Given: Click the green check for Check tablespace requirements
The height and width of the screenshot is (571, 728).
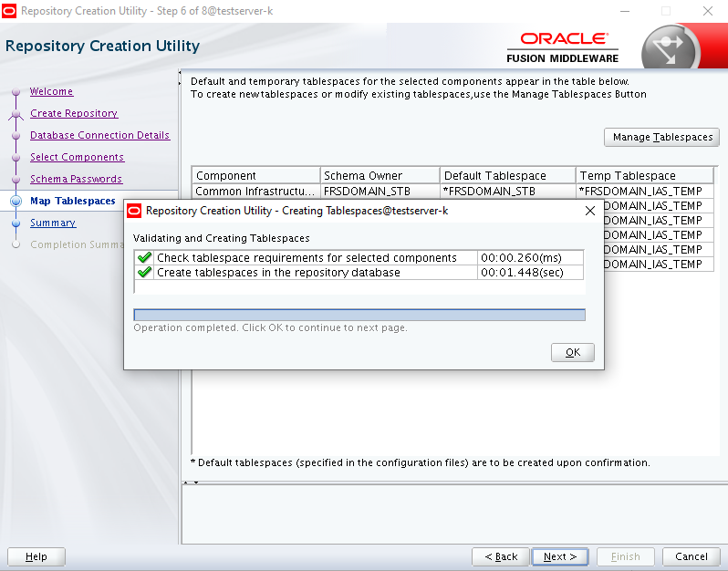Looking at the screenshot, I should tap(144, 257).
